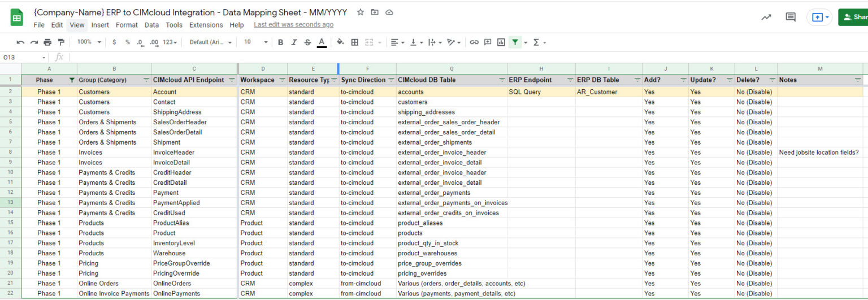868x300 pixels.
Task: Click the Undo icon
Action: [20, 42]
